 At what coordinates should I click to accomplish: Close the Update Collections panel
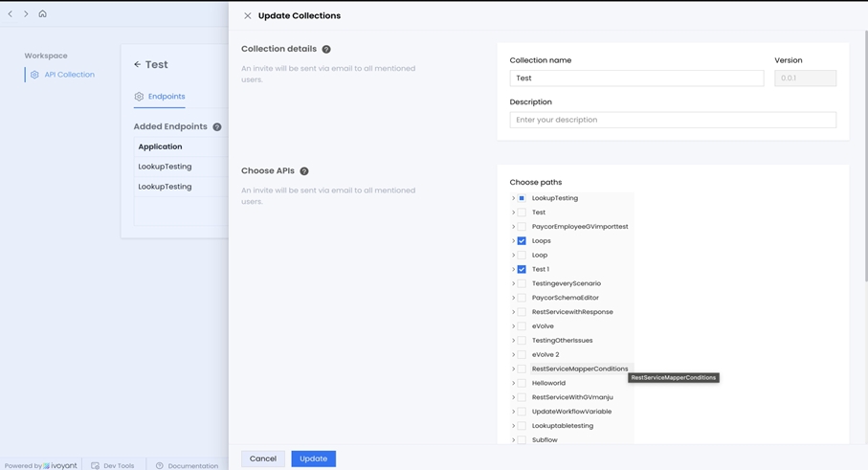point(247,16)
